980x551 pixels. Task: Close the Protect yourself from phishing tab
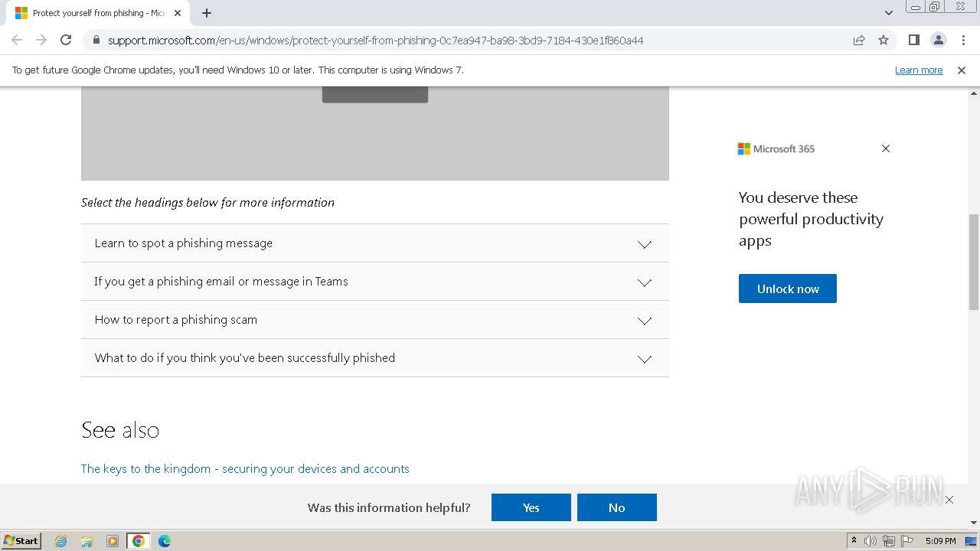pos(178,13)
